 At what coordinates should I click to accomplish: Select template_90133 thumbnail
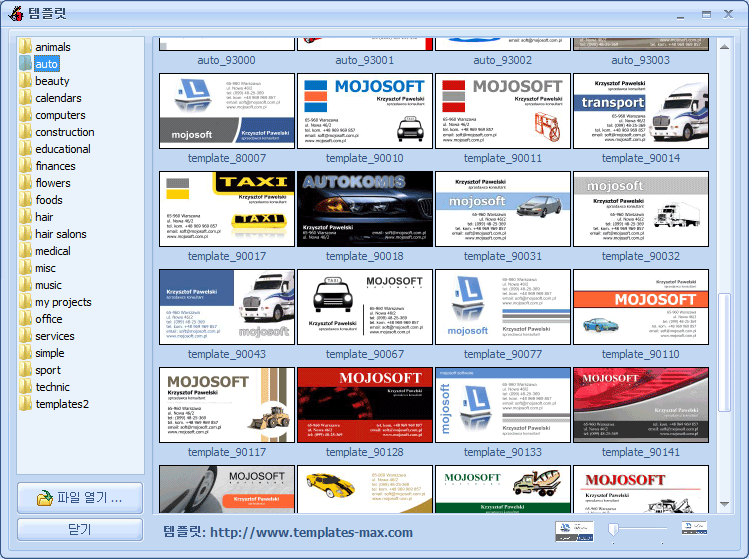coord(503,405)
